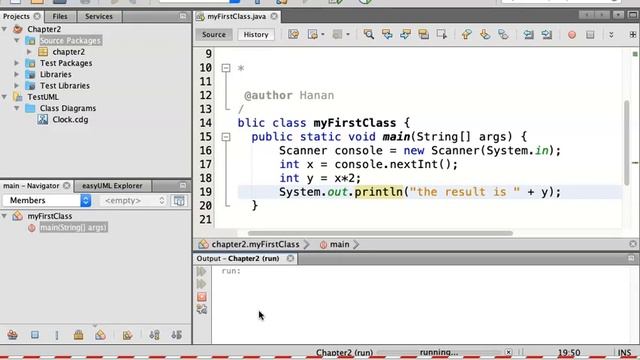Toggle Show Fields filter in Navigator
640x360 pixels.
tap(35, 335)
